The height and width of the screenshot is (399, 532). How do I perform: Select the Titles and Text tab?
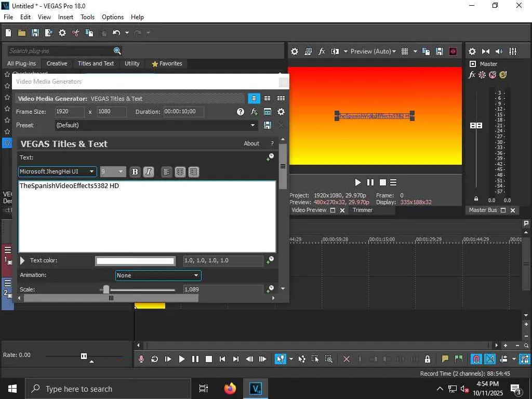tap(96, 63)
